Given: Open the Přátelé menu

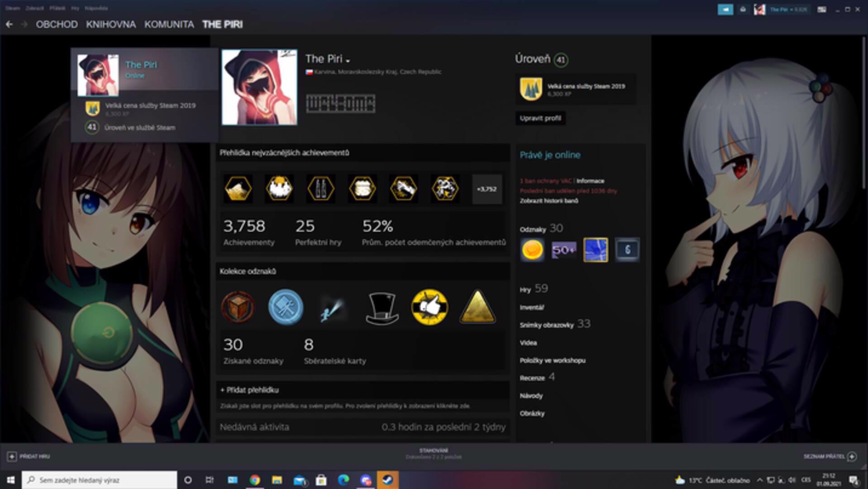Looking at the screenshot, I should [x=57, y=8].
